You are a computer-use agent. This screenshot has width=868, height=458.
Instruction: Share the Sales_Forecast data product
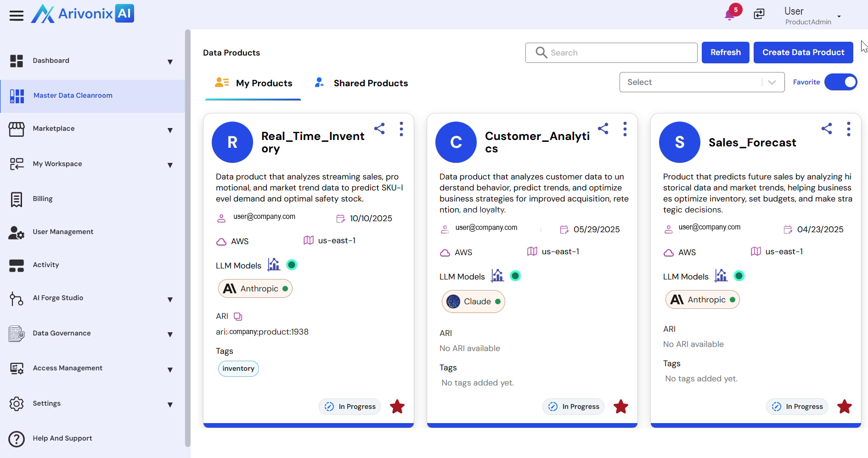(827, 129)
